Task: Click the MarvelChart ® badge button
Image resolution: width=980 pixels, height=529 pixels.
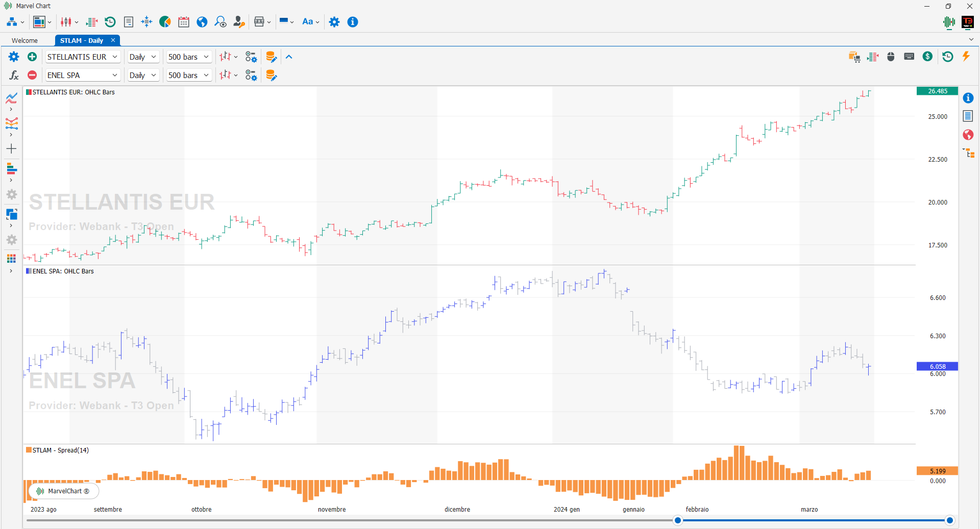Action: 64,491
